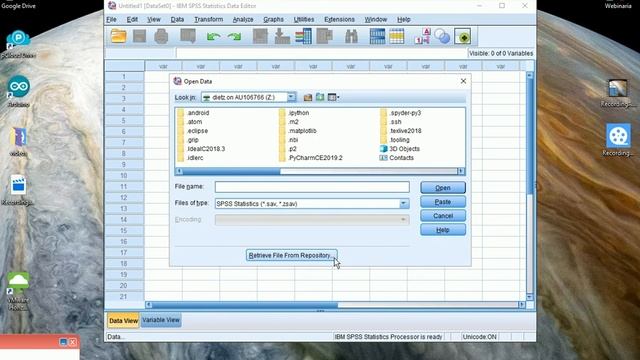Select the .spyder-py3 folder
Screen dimensions: 640x360
pos(400,113)
